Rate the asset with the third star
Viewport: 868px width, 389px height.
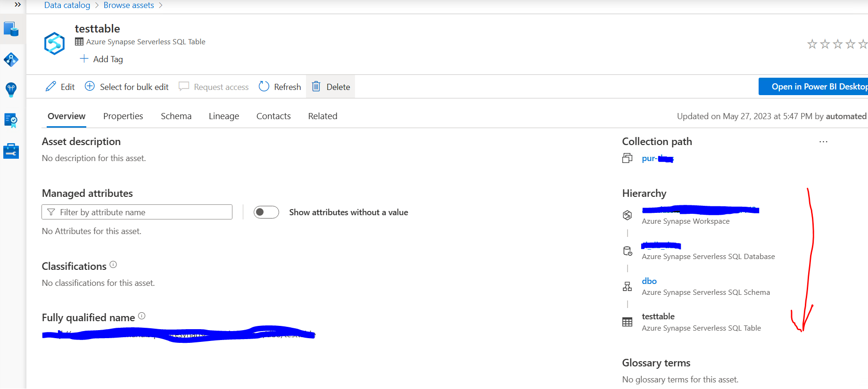[x=837, y=44]
